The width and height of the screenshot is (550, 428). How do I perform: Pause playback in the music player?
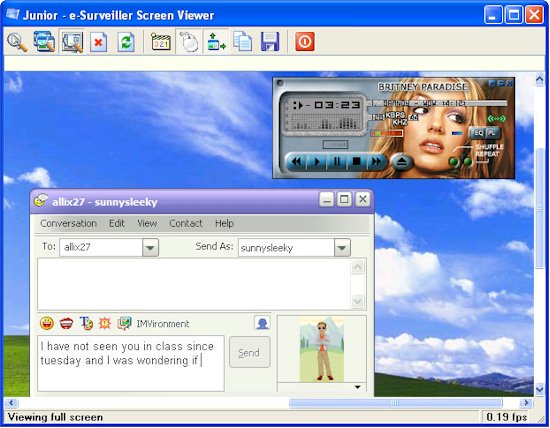tap(337, 162)
